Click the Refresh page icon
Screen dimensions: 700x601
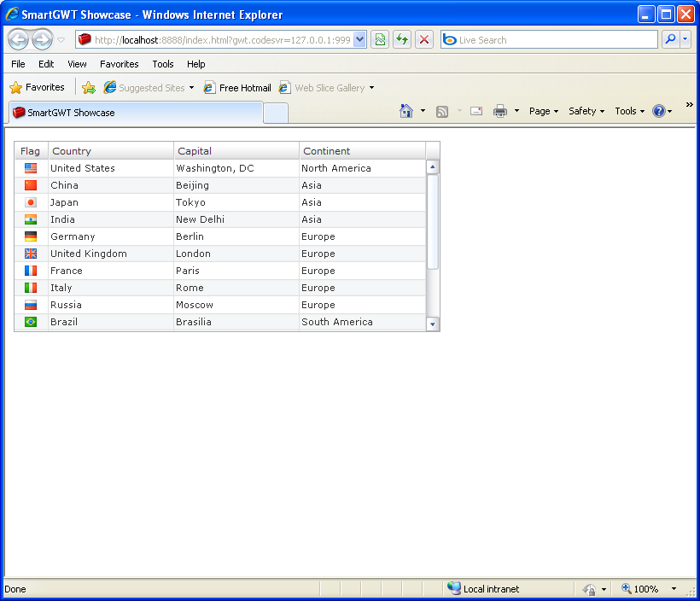pyautogui.click(x=402, y=40)
